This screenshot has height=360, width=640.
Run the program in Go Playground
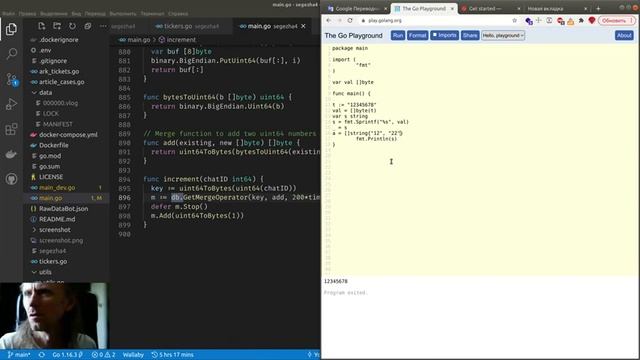coord(398,36)
